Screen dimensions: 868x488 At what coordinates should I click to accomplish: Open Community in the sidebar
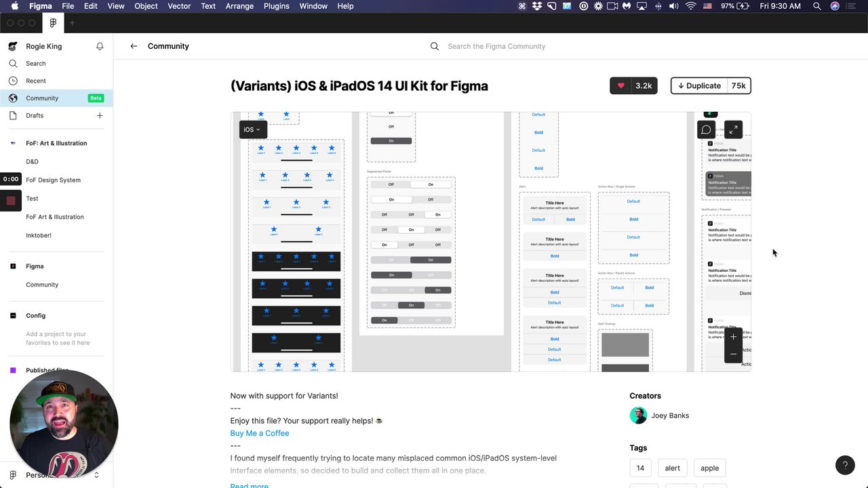tap(56, 98)
